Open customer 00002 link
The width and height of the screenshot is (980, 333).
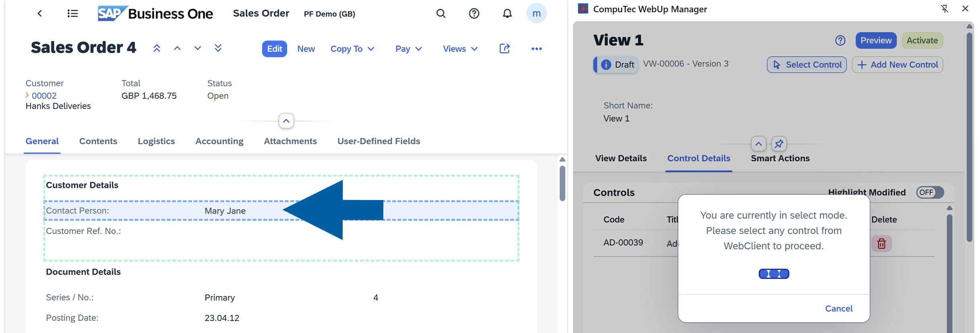44,96
